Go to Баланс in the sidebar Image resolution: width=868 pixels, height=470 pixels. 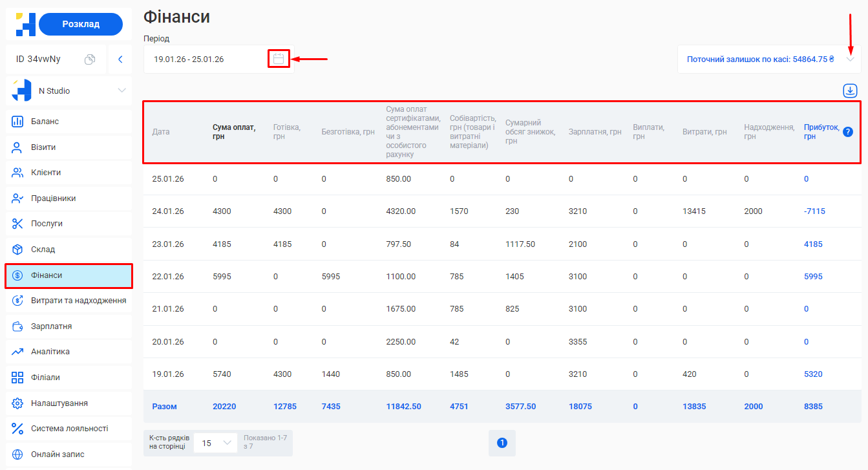(x=45, y=122)
